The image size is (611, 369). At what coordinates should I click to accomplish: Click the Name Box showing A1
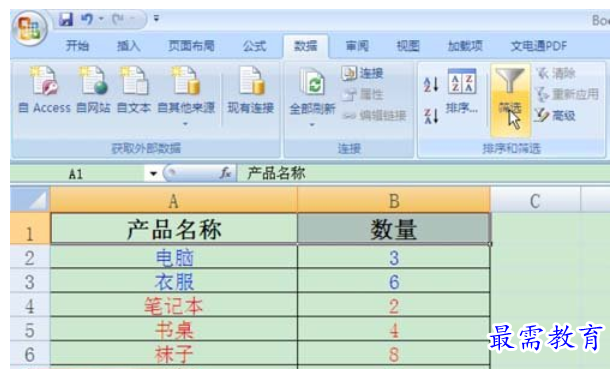click(77, 173)
